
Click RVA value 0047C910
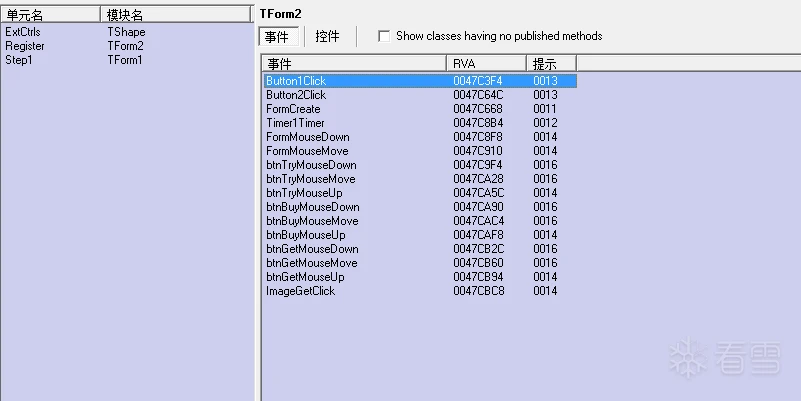pyautogui.click(x=478, y=151)
